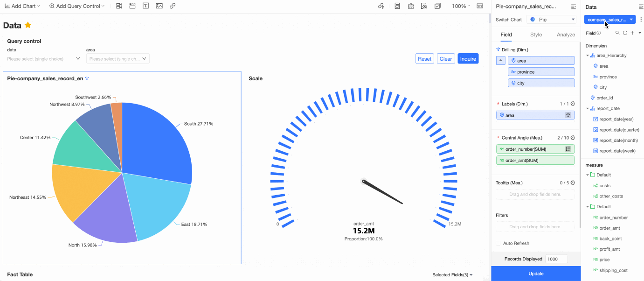
Task: Click the layout panel icon after zoom percentage
Action: [480, 6]
